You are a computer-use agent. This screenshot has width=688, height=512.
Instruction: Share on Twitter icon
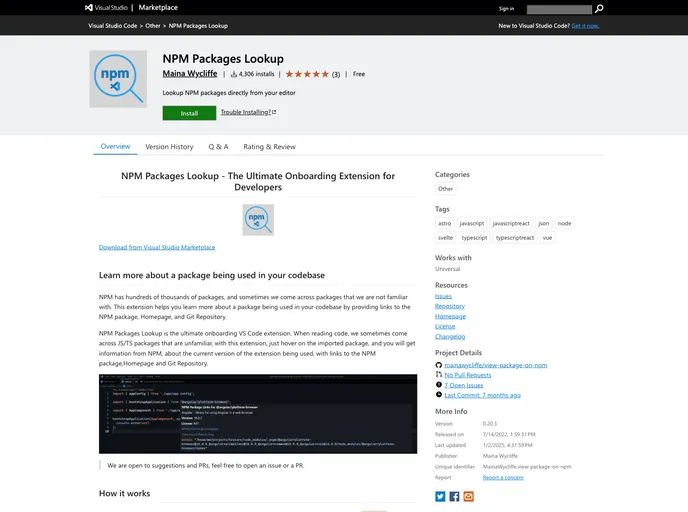coord(440,496)
